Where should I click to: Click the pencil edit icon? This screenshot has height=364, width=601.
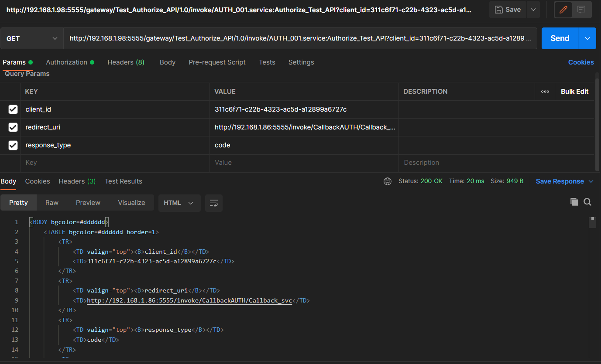[x=563, y=10]
